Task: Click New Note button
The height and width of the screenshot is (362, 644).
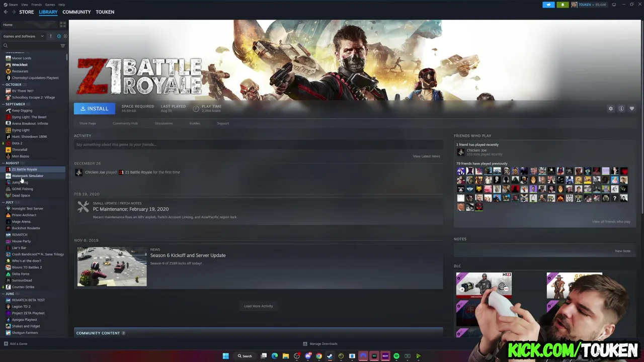Action: click(x=622, y=251)
